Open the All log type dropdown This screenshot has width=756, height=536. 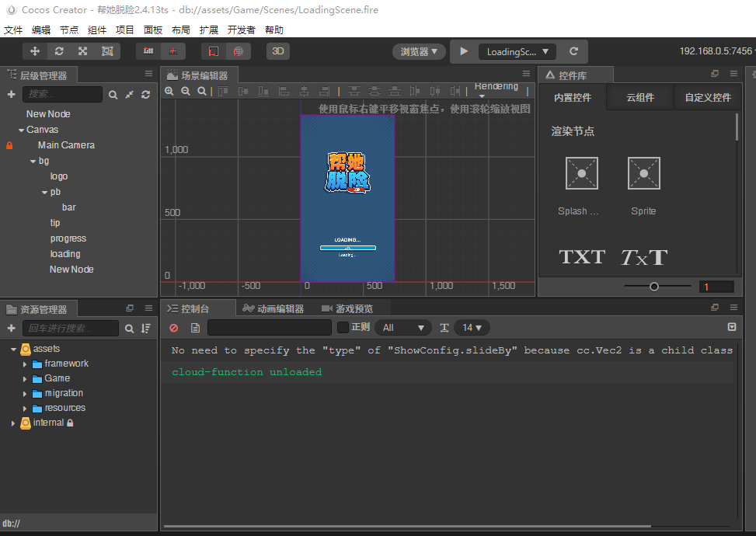402,328
